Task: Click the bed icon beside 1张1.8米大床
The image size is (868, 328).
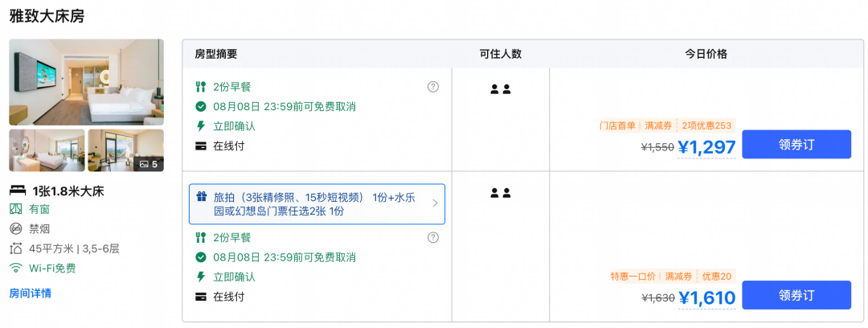Action: 18,191
